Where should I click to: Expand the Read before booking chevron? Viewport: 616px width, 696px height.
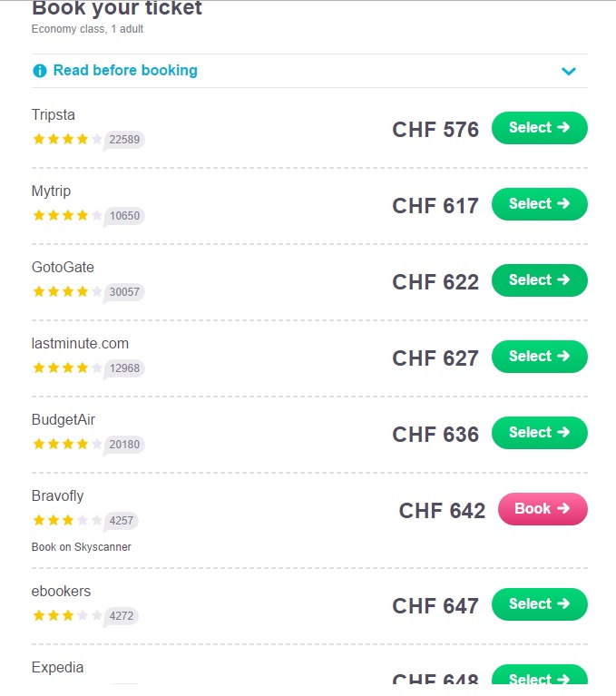coord(569,71)
